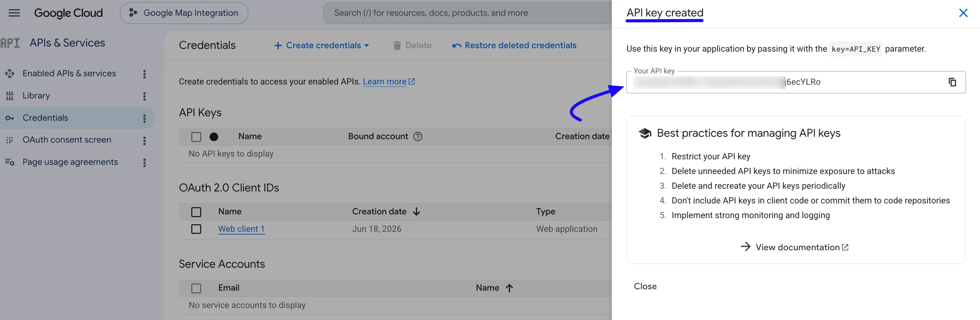980x320 pixels.
Task: Open the Google Map Integration project picker
Action: 184,13
